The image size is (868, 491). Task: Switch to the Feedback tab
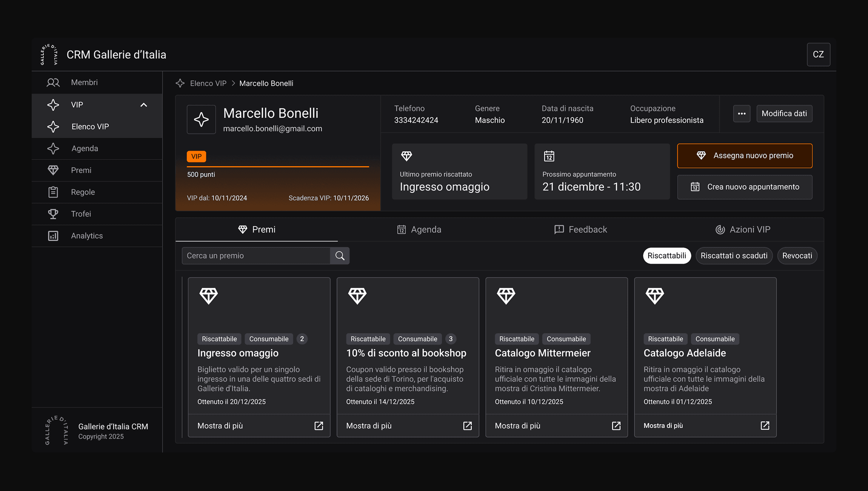580,230
